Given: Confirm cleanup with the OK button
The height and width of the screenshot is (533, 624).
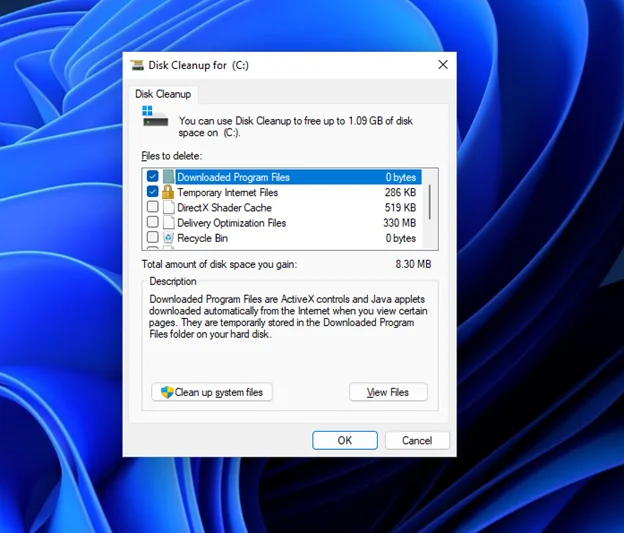Looking at the screenshot, I should 345,440.
